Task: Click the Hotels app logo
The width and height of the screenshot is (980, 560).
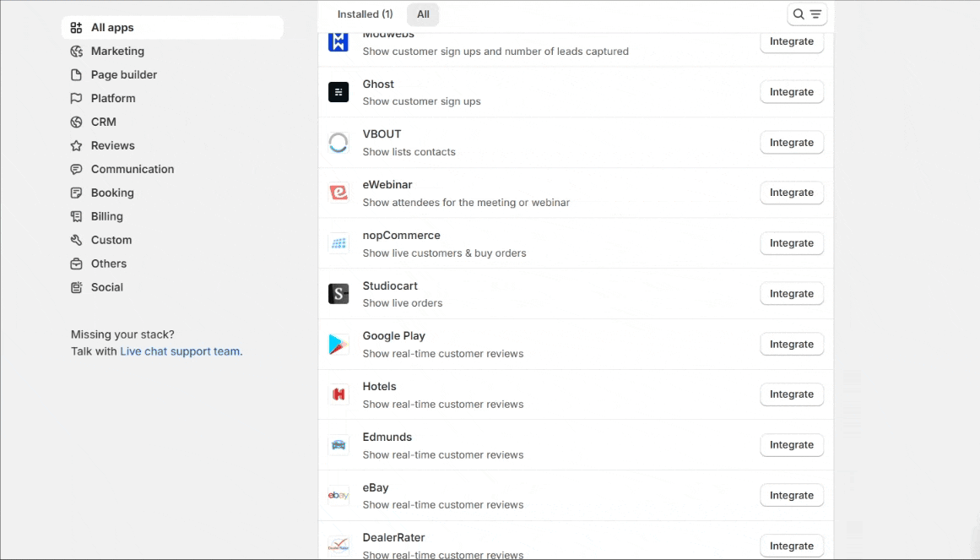Action: [338, 394]
